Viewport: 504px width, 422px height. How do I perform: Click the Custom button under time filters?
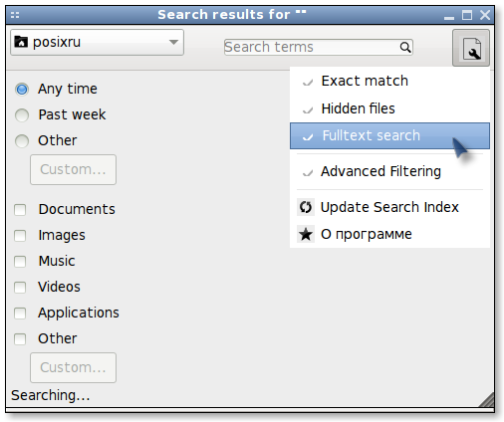(x=73, y=169)
